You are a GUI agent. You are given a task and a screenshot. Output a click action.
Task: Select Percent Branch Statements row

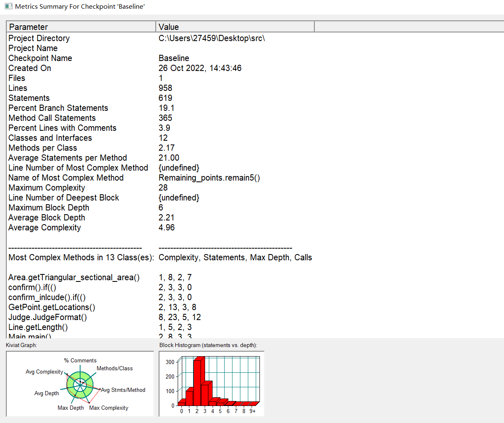[58, 108]
